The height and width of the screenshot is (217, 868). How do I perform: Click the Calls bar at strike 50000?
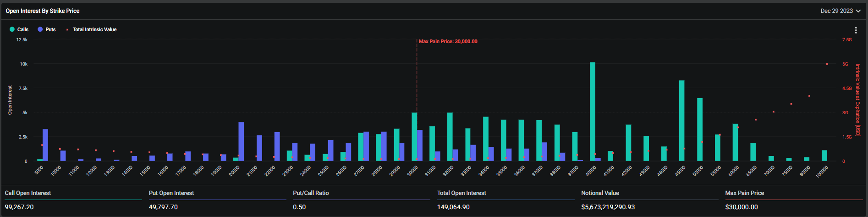coord(699,130)
